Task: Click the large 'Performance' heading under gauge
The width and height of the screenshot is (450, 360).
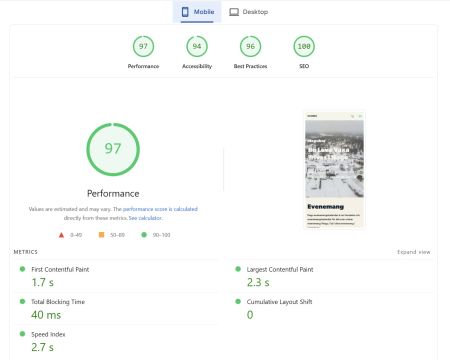Action: [x=113, y=194]
